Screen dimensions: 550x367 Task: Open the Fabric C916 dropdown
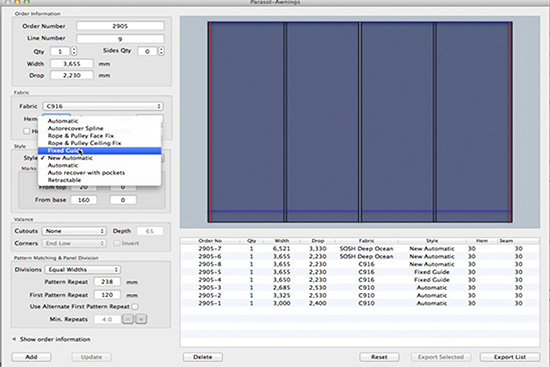[x=103, y=106]
